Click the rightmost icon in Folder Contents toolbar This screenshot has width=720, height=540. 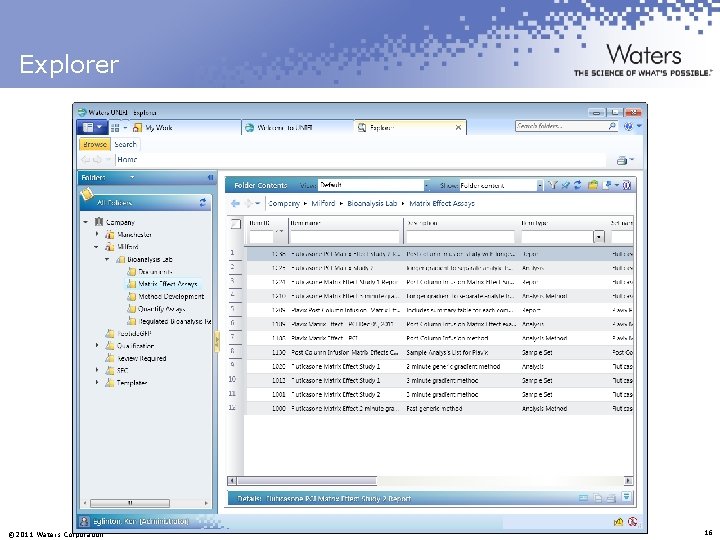pyautogui.click(x=627, y=185)
